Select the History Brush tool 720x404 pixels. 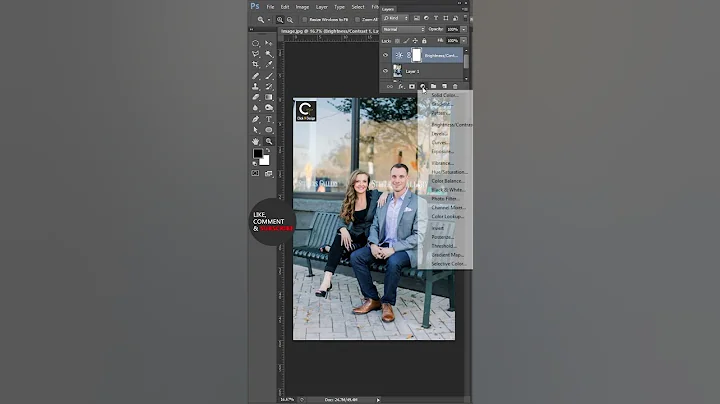point(269,86)
